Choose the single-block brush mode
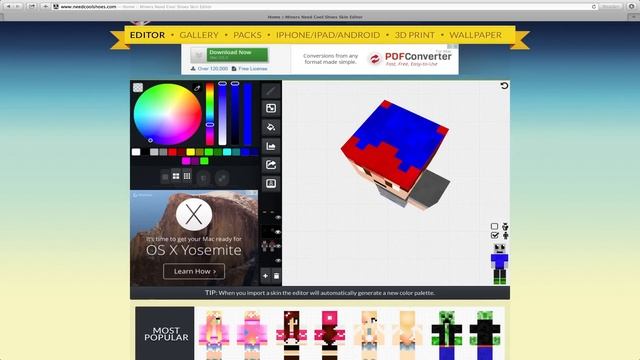This screenshot has width=640, height=360. coord(165,177)
